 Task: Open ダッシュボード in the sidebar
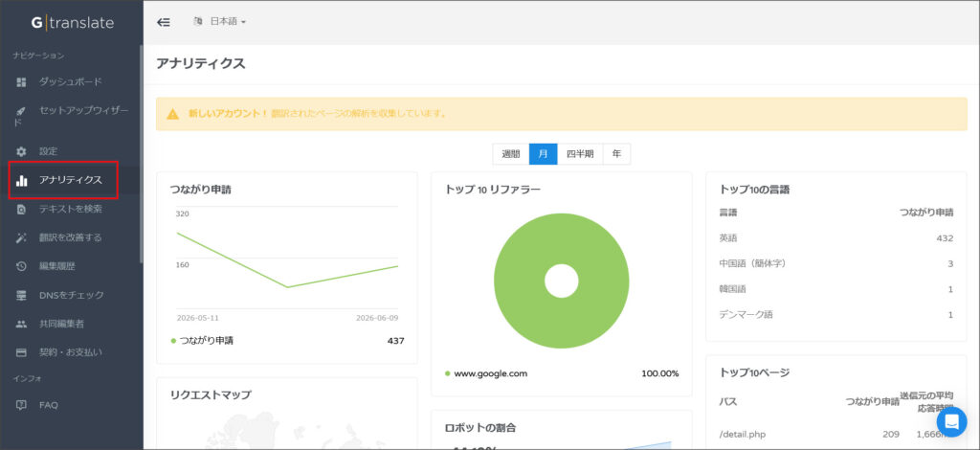click(71, 82)
